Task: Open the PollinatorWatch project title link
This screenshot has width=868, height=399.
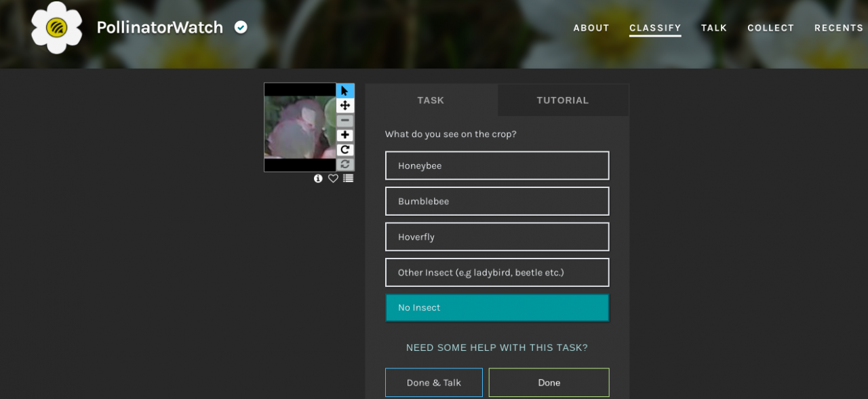Action: [x=160, y=27]
